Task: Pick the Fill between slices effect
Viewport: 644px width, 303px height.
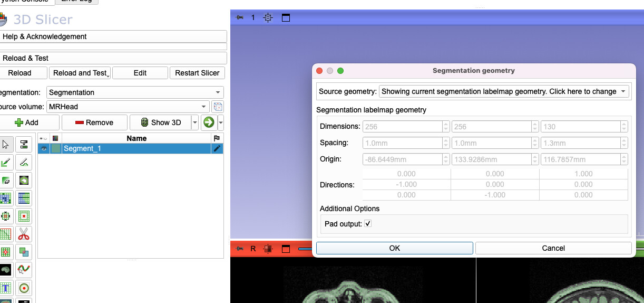Action: pyautogui.click(x=24, y=198)
